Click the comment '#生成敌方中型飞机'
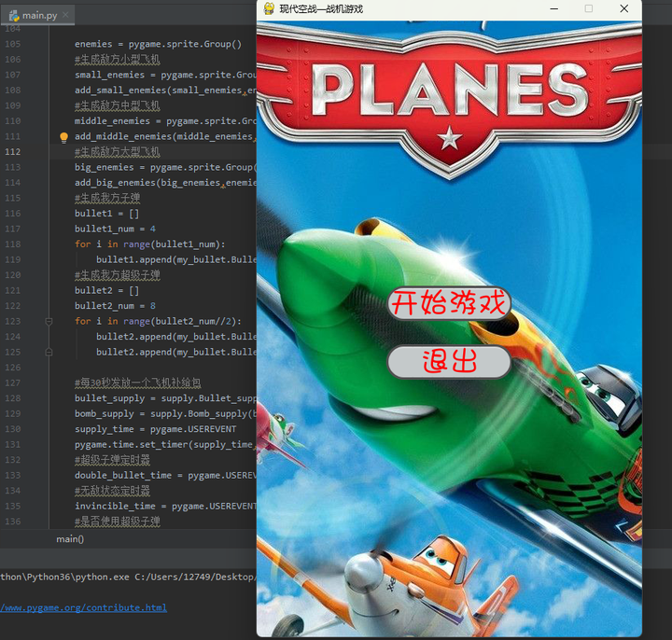 pyautogui.click(x=118, y=105)
